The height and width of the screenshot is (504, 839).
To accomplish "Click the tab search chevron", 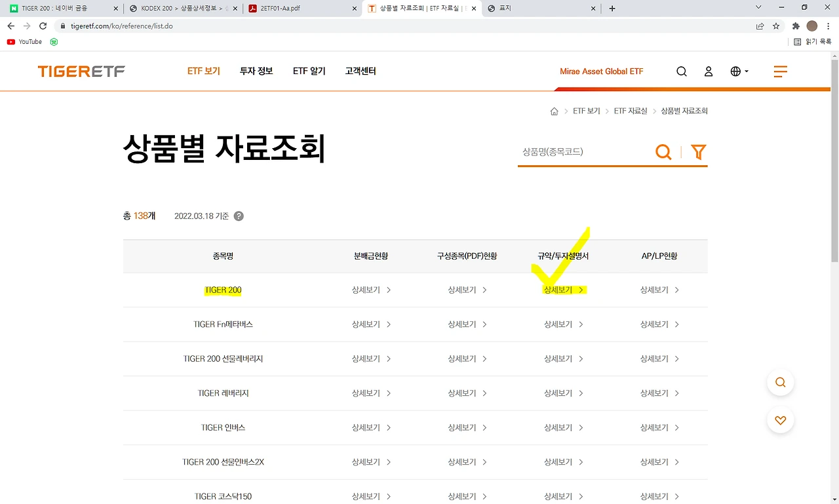I will (758, 8).
